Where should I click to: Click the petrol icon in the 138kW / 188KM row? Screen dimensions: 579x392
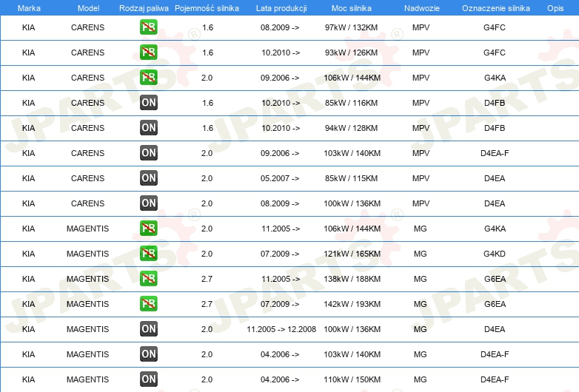(x=148, y=278)
